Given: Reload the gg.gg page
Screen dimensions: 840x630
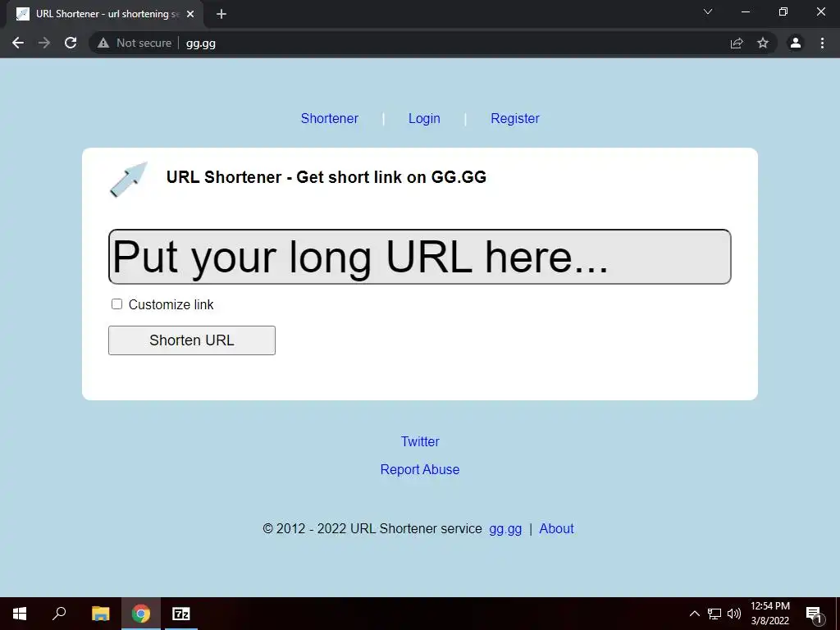Looking at the screenshot, I should click(x=71, y=43).
